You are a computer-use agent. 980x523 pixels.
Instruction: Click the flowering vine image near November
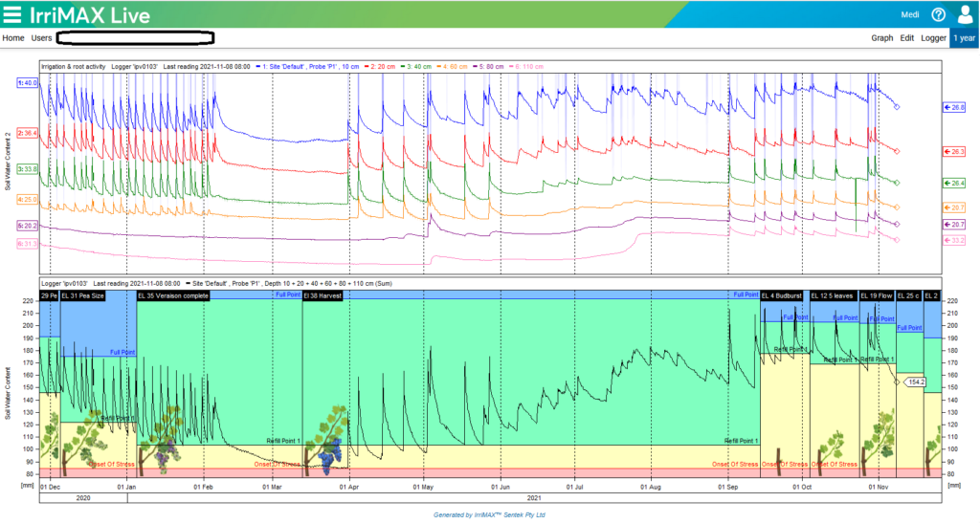click(x=878, y=443)
